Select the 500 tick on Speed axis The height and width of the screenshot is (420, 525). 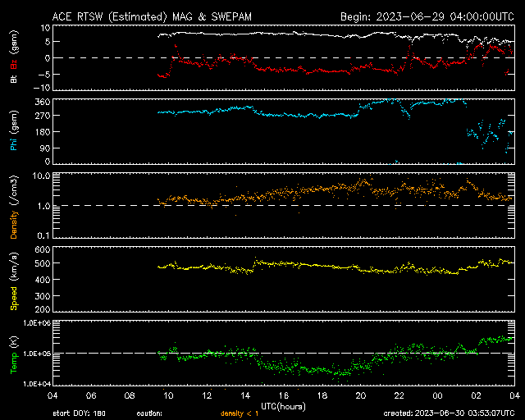coord(43,263)
